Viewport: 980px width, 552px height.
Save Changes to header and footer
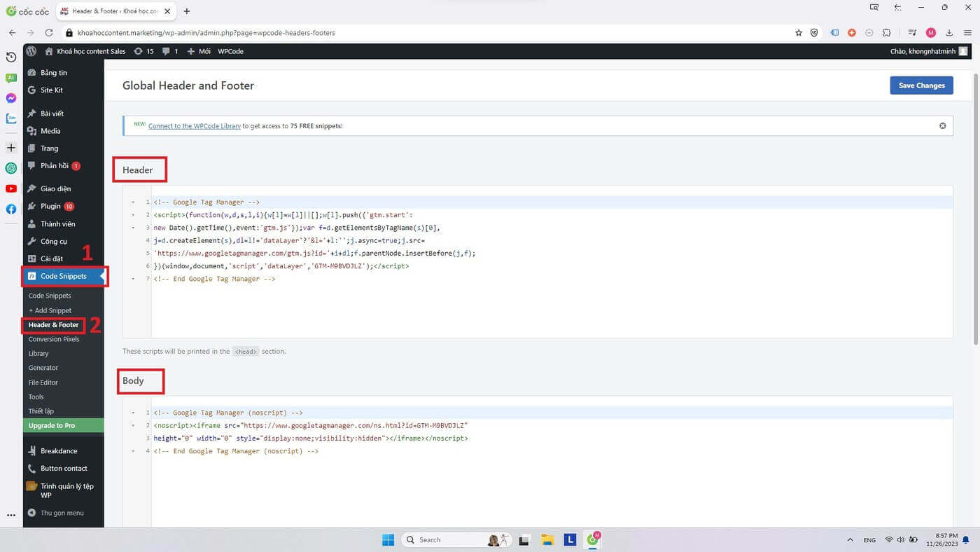tap(921, 85)
